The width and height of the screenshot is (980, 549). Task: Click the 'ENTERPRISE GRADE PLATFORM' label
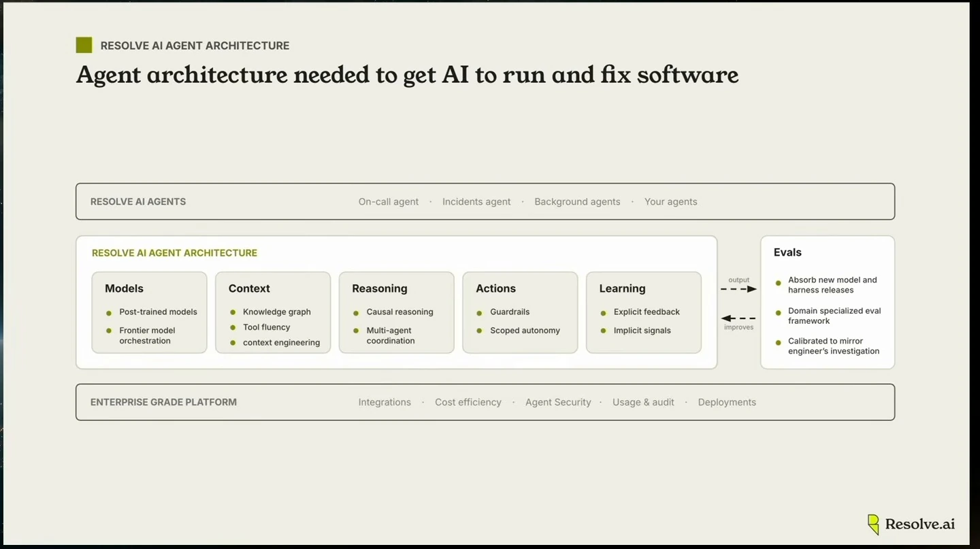pyautogui.click(x=163, y=402)
